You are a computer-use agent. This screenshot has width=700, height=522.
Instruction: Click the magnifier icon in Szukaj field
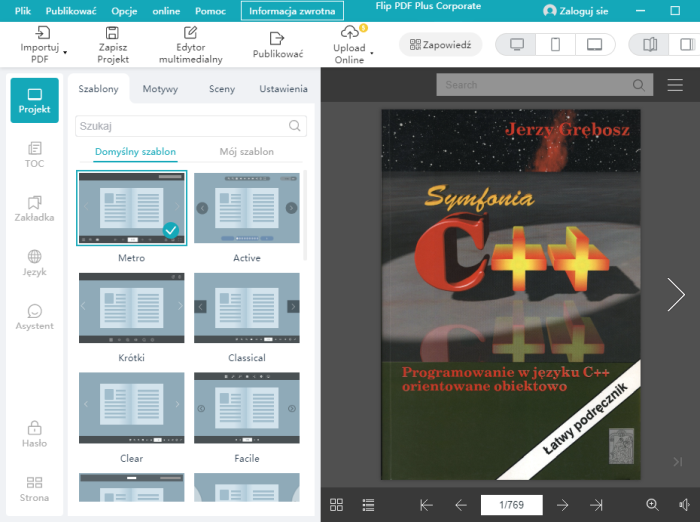[x=295, y=126]
